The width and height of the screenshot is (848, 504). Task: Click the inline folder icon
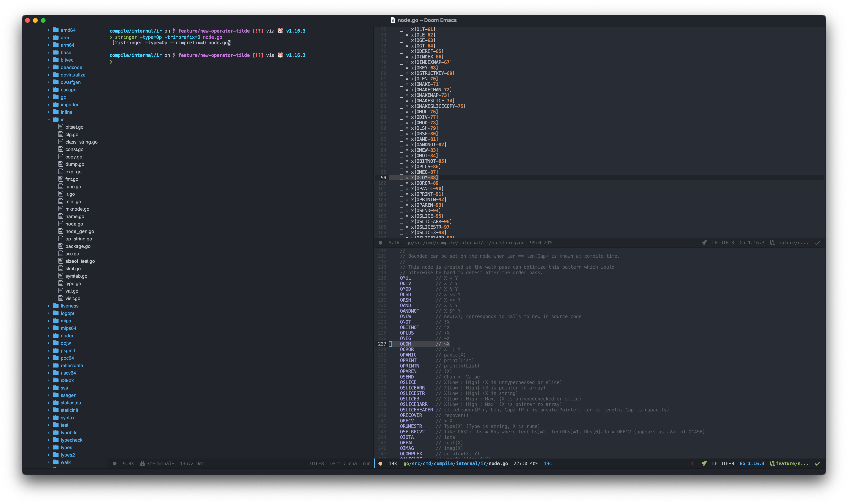click(x=56, y=112)
